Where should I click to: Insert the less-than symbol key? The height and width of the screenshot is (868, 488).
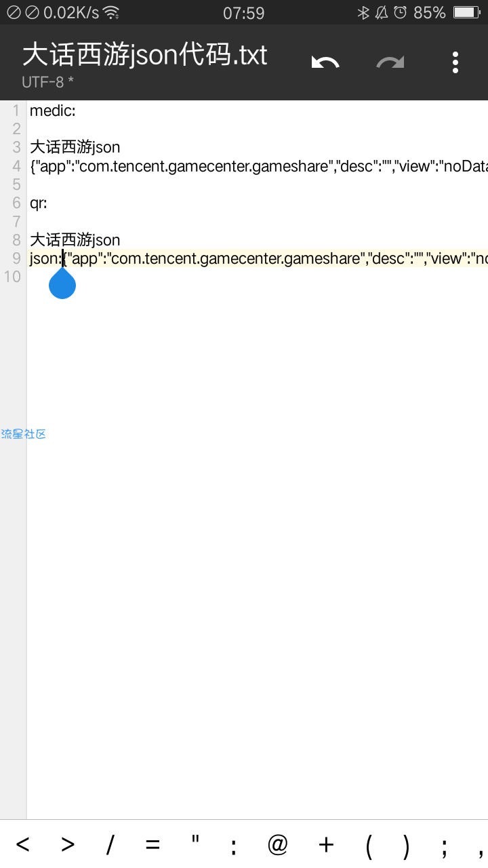pos(22,844)
